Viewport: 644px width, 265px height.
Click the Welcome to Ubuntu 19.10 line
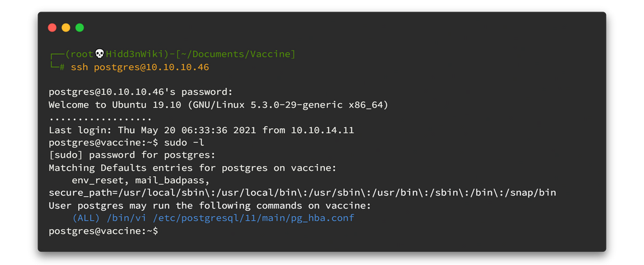click(x=218, y=104)
